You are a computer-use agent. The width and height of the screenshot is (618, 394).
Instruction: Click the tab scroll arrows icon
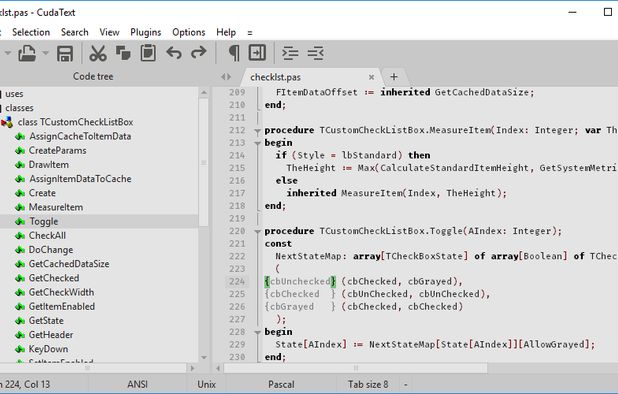[226, 77]
